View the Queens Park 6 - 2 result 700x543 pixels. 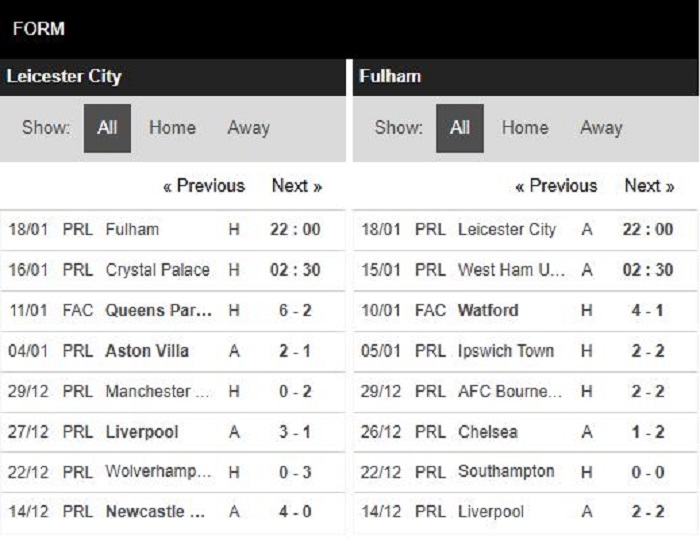(x=173, y=311)
